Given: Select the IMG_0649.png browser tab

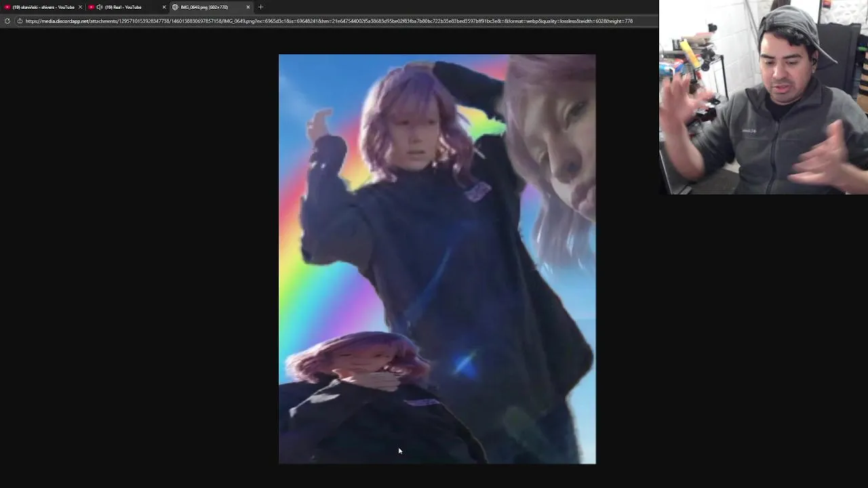Looking at the screenshot, I should pyautogui.click(x=211, y=7).
